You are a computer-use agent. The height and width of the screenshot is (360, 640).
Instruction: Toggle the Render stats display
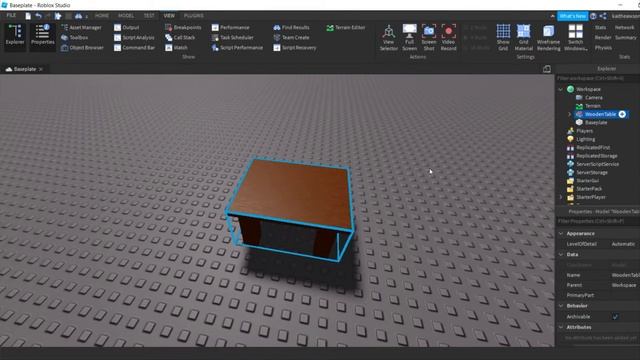(602, 38)
